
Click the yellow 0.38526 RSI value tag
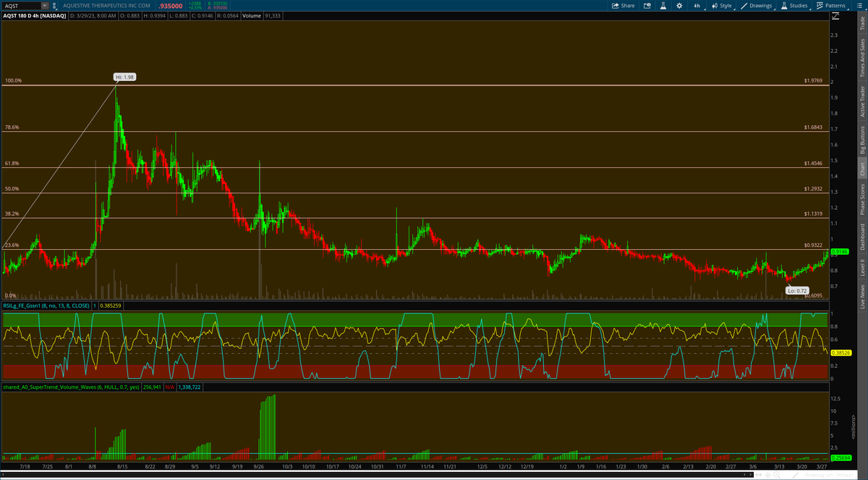coord(840,353)
